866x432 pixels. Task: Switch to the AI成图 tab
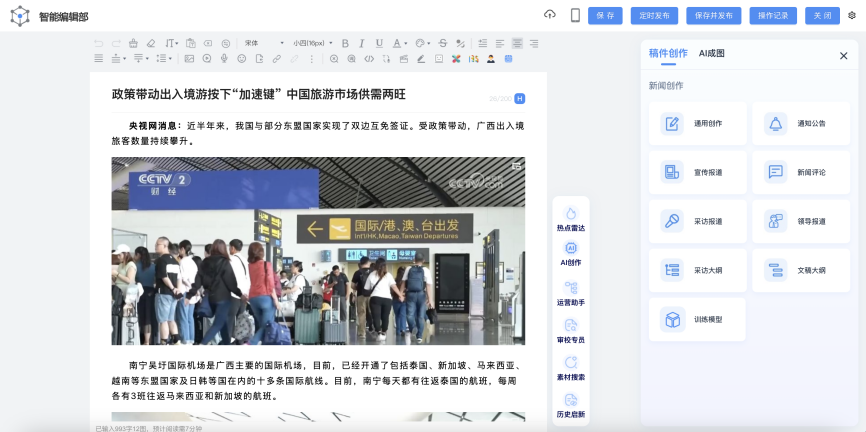[x=711, y=54]
